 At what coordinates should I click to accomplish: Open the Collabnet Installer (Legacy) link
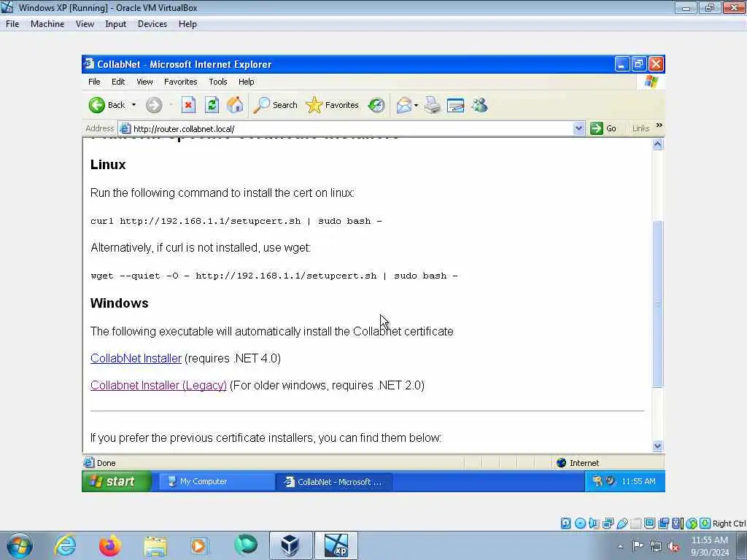coord(158,385)
